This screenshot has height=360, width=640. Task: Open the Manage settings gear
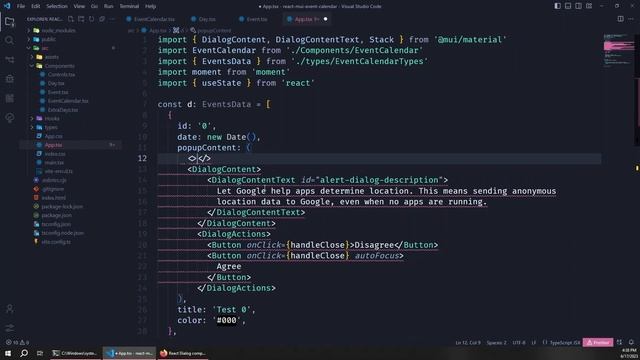[9, 328]
